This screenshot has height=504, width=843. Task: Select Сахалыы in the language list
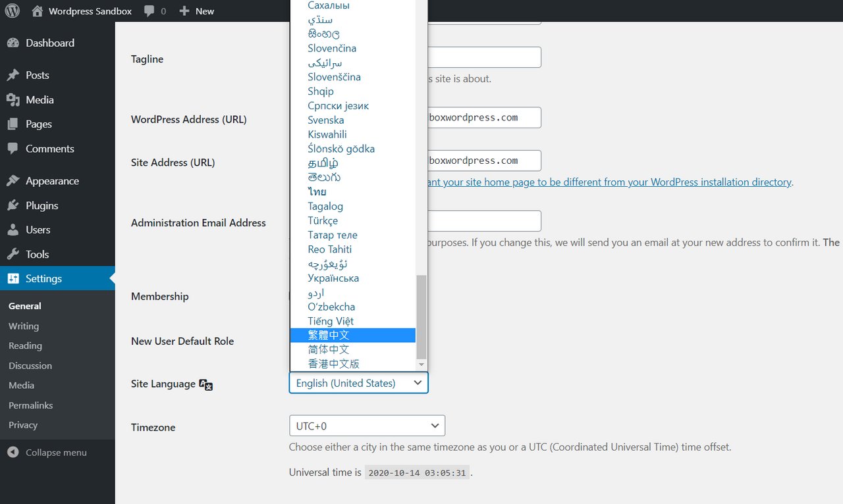click(x=353, y=5)
